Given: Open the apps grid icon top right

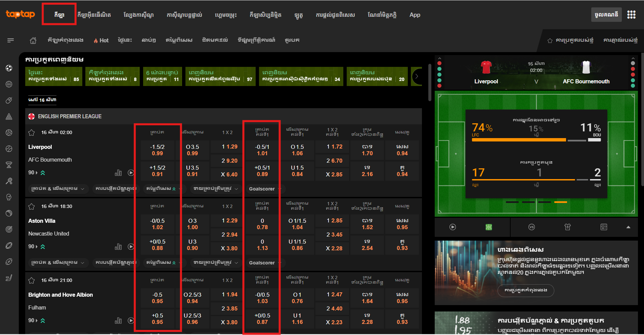Looking at the screenshot, I should [x=631, y=15].
